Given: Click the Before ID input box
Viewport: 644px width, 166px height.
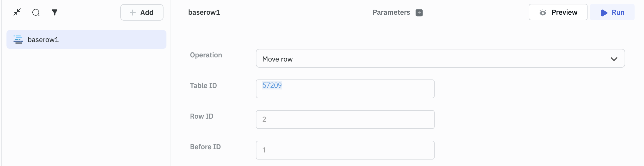Looking at the screenshot, I should pos(345,150).
